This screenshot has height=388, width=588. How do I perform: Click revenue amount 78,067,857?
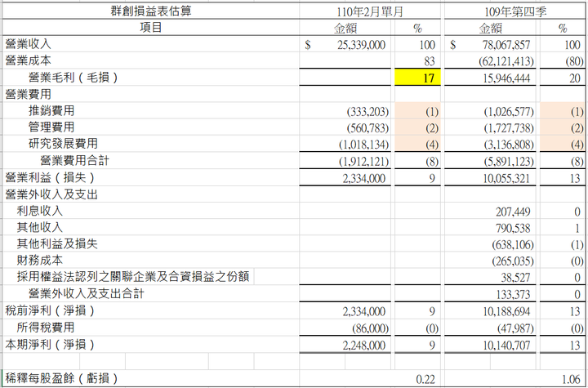506,45
